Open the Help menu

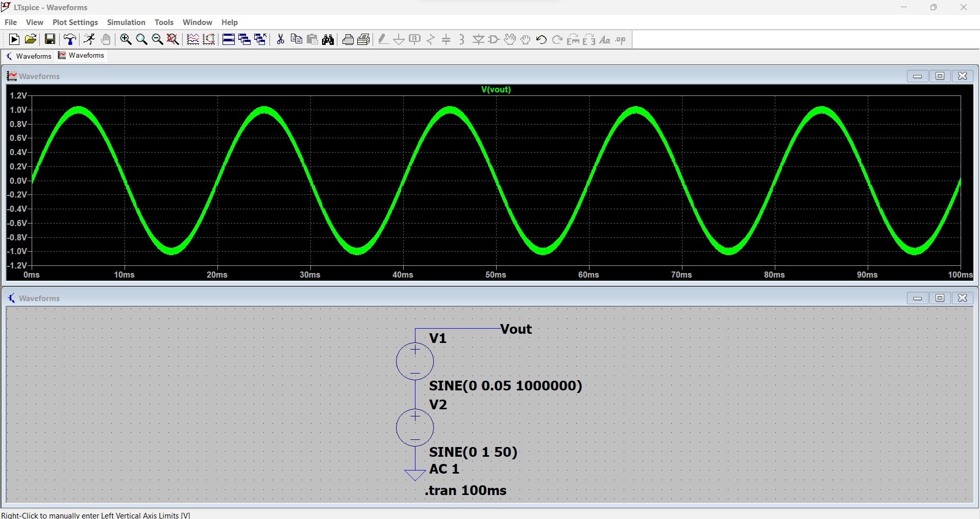pyautogui.click(x=230, y=22)
